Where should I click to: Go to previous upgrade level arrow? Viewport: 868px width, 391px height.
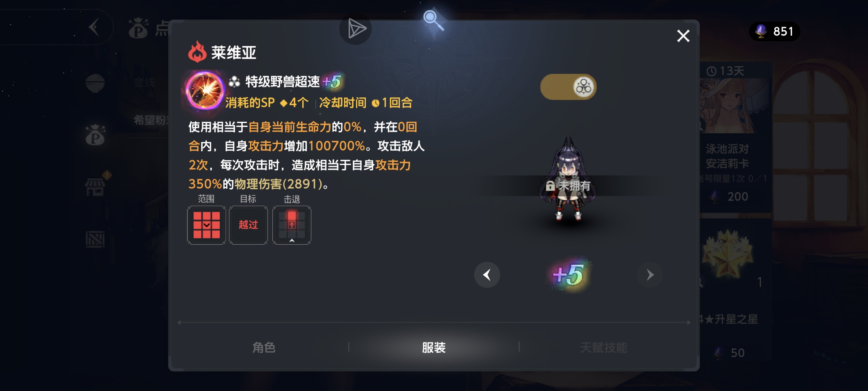click(487, 275)
